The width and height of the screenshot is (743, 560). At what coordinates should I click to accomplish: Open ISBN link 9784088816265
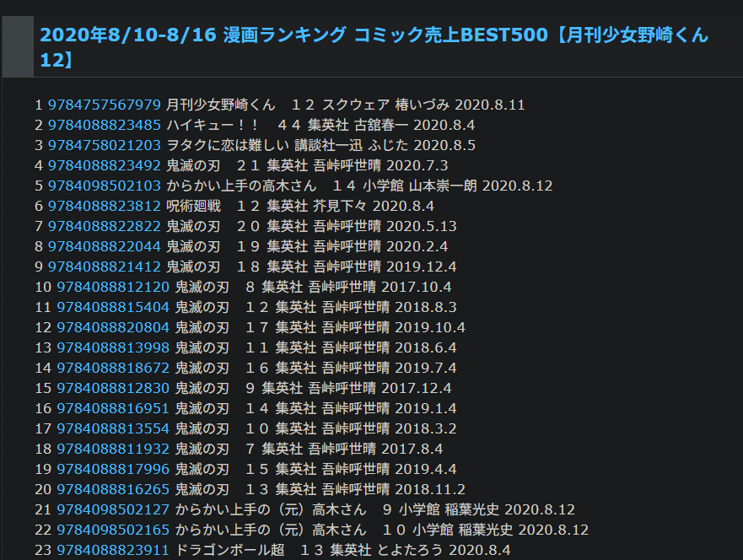point(113,489)
